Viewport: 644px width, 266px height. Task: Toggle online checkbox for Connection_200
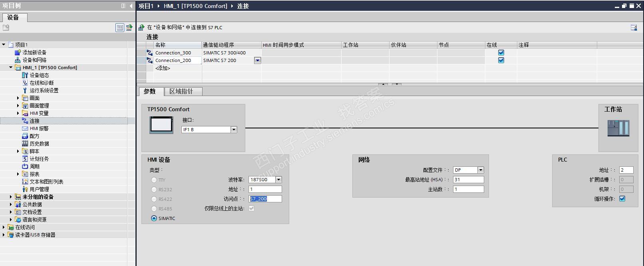point(501,60)
